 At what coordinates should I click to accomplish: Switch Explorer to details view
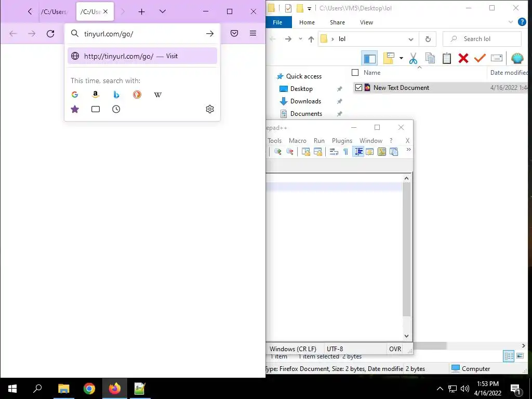pyautogui.click(x=509, y=356)
